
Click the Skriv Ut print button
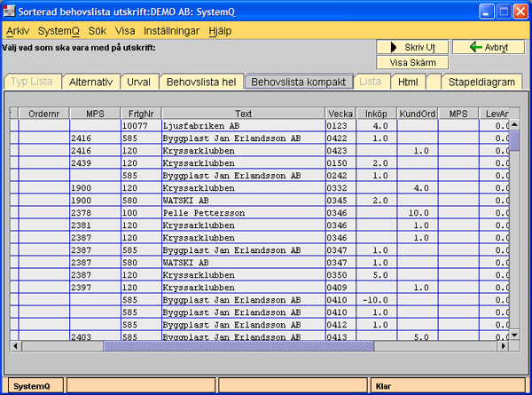pyautogui.click(x=412, y=47)
